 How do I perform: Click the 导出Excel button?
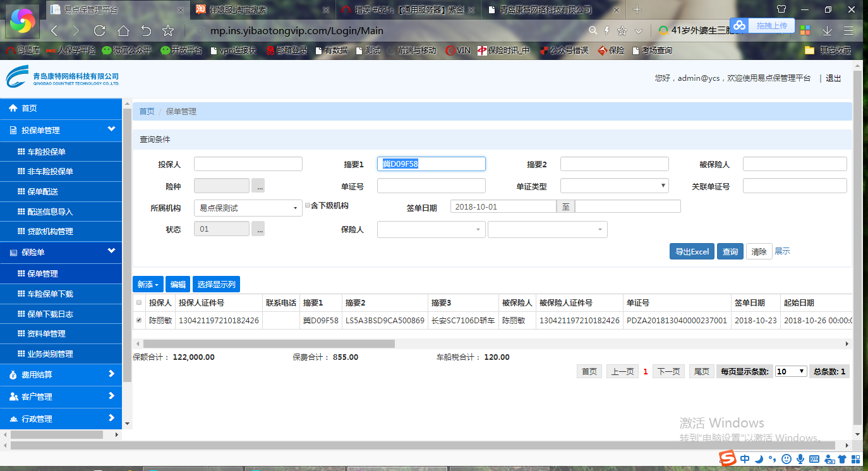pos(692,251)
